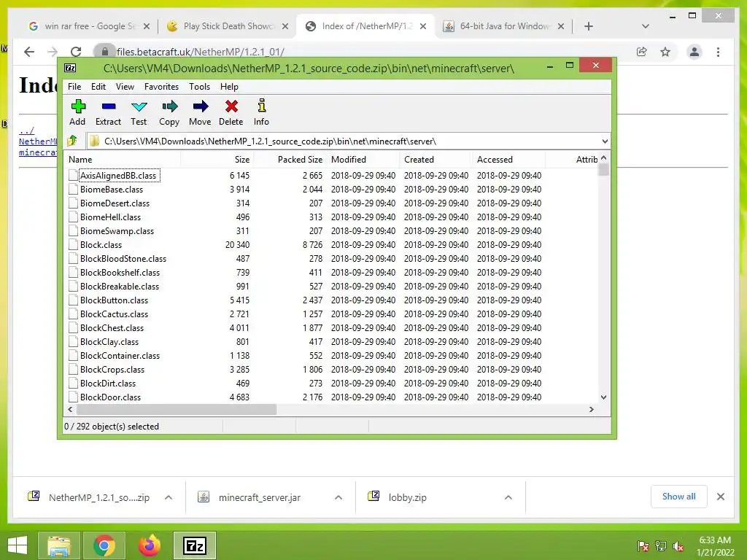
Task: Click the file icon beside Block.class
Action: [73, 245]
